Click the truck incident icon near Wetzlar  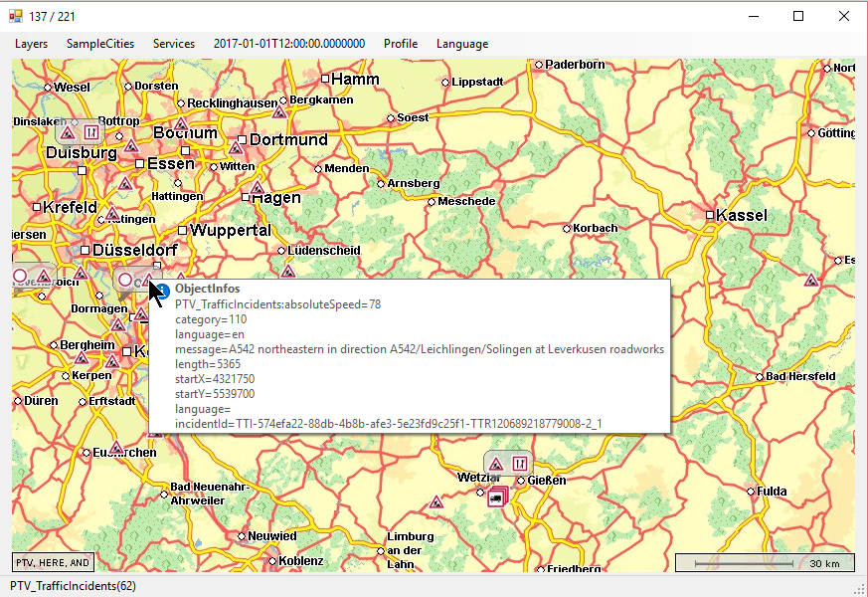coord(496,497)
